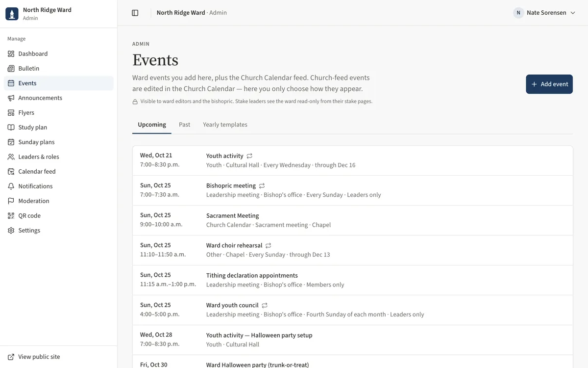The width and height of the screenshot is (588, 368).
Task: Click the View public site external-link icon
Action: click(x=11, y=357)
